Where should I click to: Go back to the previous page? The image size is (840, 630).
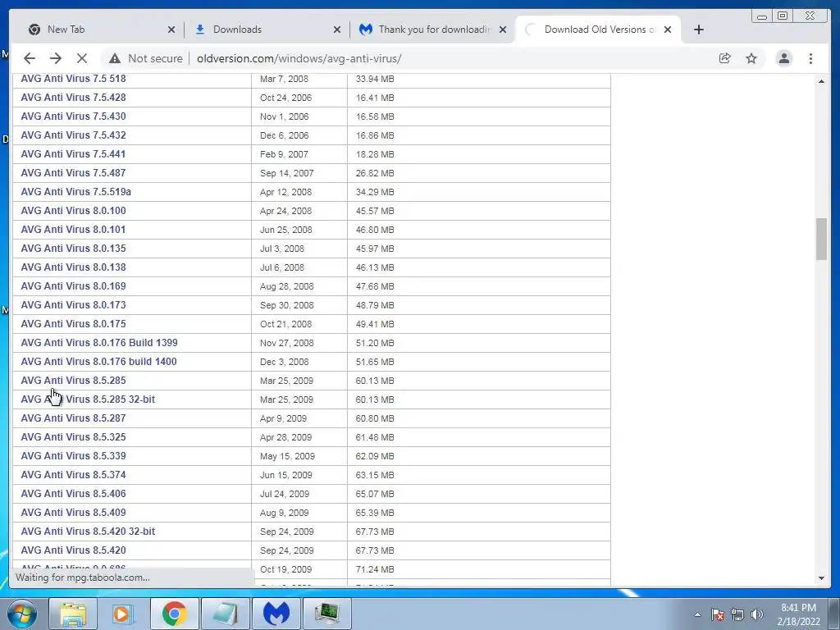[30, 58]
